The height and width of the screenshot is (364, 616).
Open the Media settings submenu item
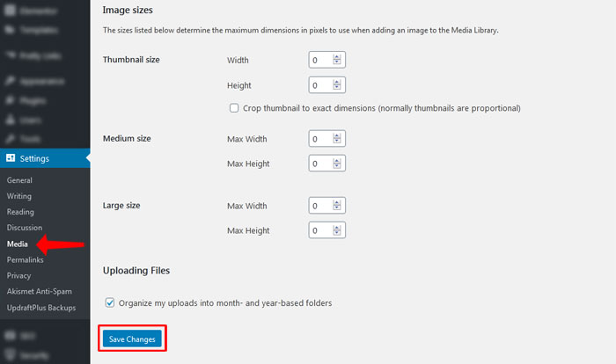pos(18,244)
